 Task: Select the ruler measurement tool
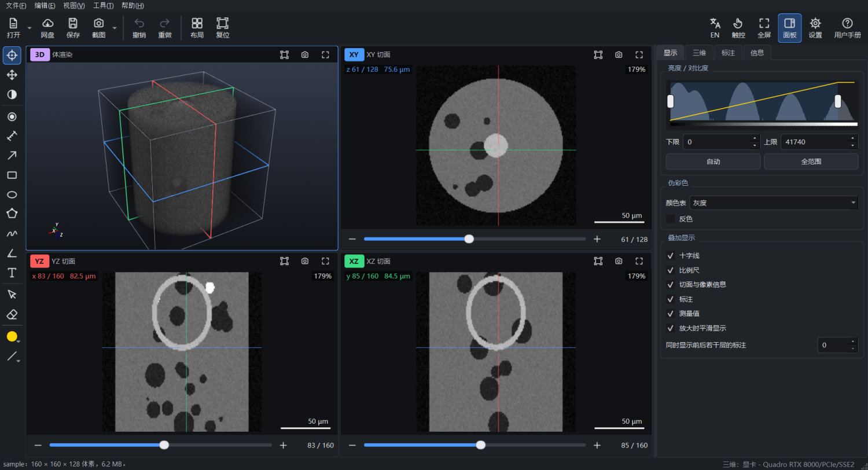click(12, 136)
